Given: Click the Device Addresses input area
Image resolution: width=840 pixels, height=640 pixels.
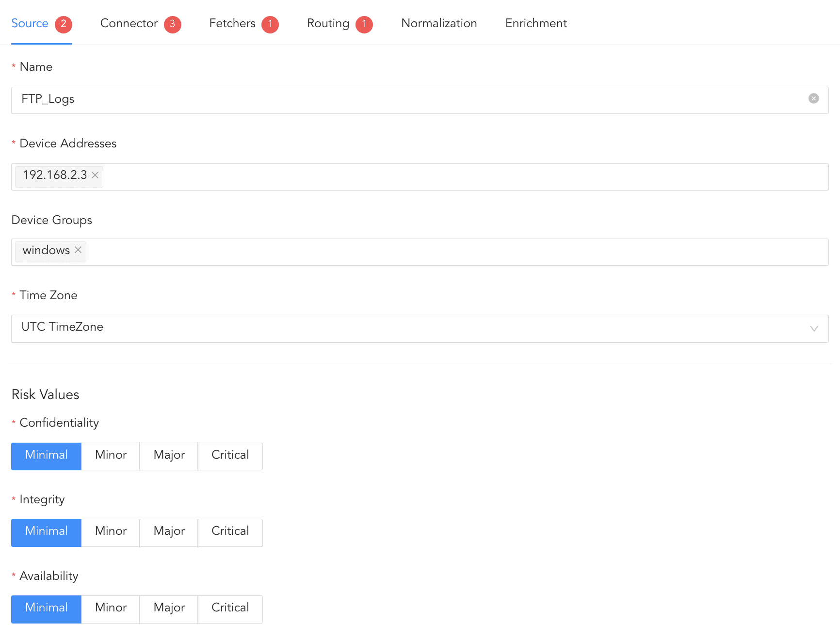Looking at the screenshot, I should (436, 176).
